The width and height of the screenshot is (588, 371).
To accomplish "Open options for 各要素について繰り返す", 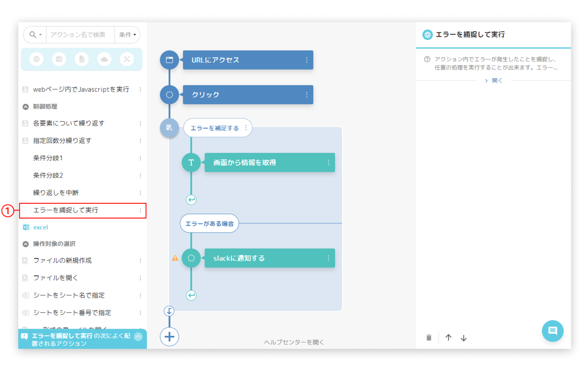I will [140, 123].
